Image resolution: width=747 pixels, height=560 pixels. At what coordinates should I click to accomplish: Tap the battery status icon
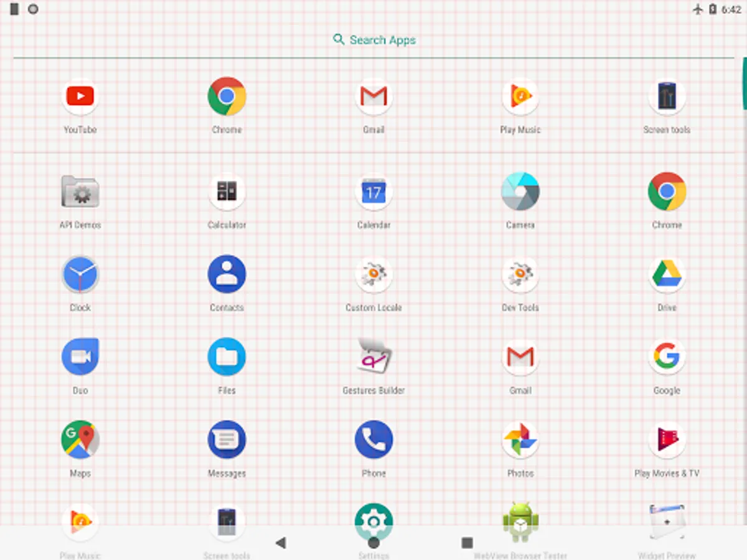tap(713, 9)
